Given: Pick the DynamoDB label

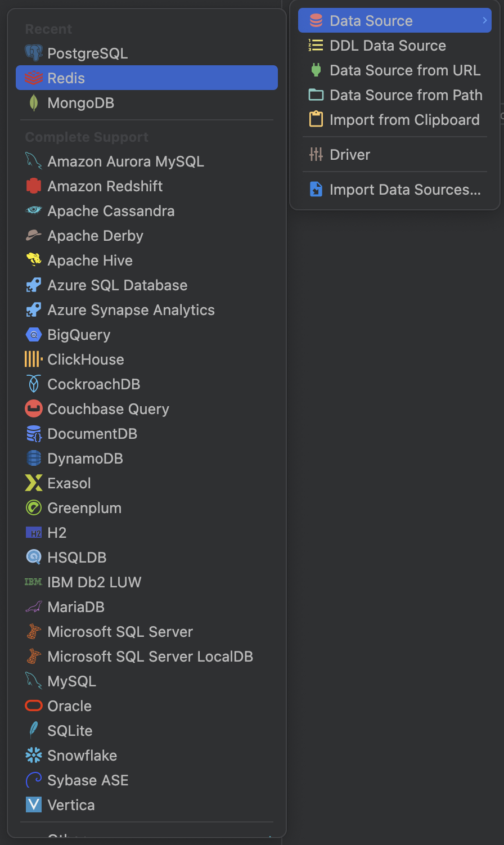Looking at the screenshot, I should tap(85, 459).
